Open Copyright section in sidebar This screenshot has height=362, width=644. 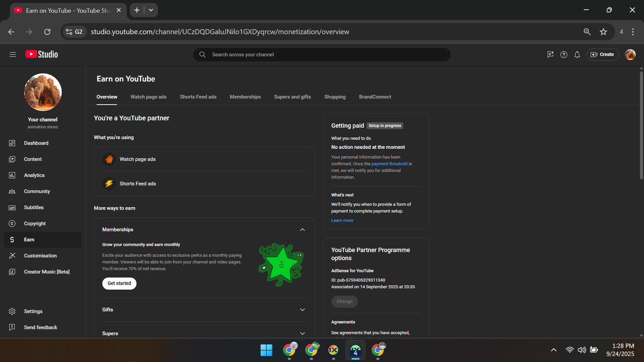pyautogui.click(x=35, y=224)
